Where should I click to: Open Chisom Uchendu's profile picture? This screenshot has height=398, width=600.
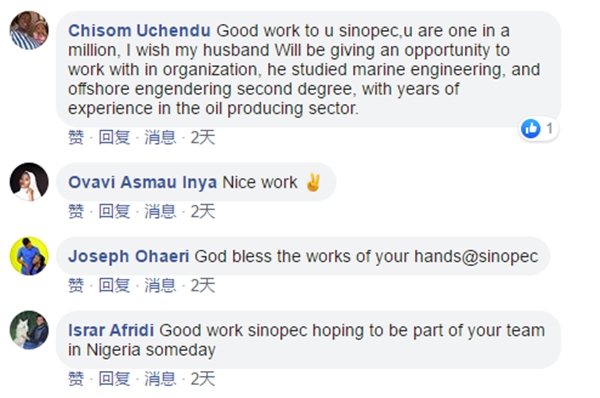(x=29, y=31)
